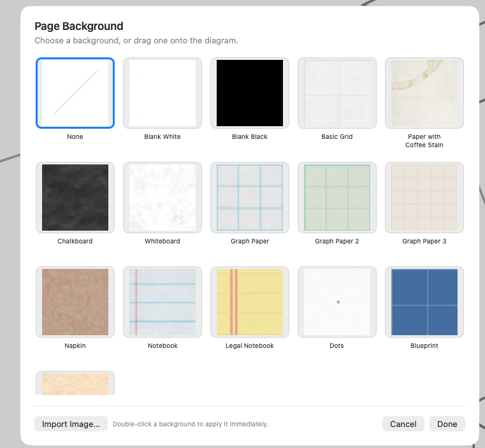The image size is (485, 448).
Task: Select Paper with Coffee Stain background
Action: pos(424,93)
